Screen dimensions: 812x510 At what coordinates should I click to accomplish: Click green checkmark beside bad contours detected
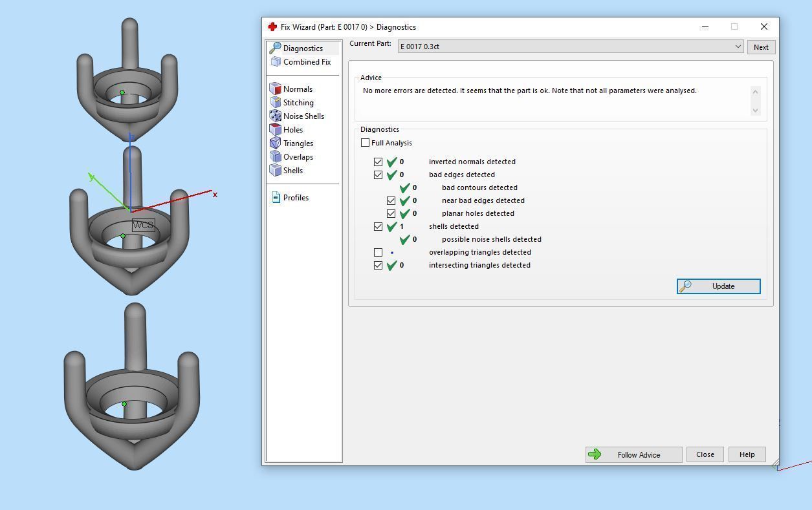click(404, 187)
